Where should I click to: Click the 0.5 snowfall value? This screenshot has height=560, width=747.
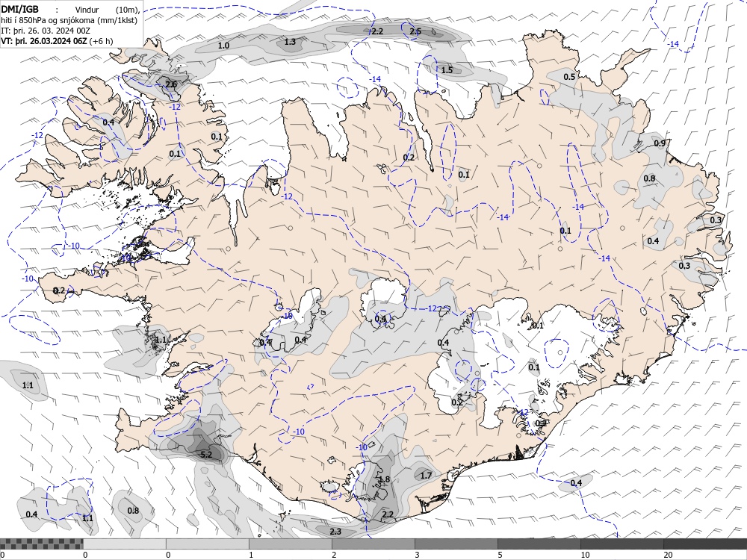tap(569, 77)
